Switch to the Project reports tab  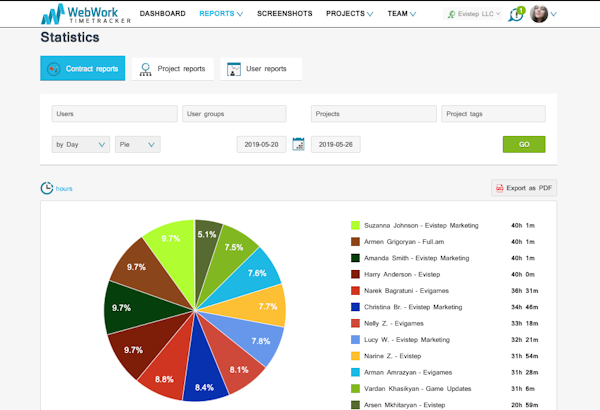173,69
